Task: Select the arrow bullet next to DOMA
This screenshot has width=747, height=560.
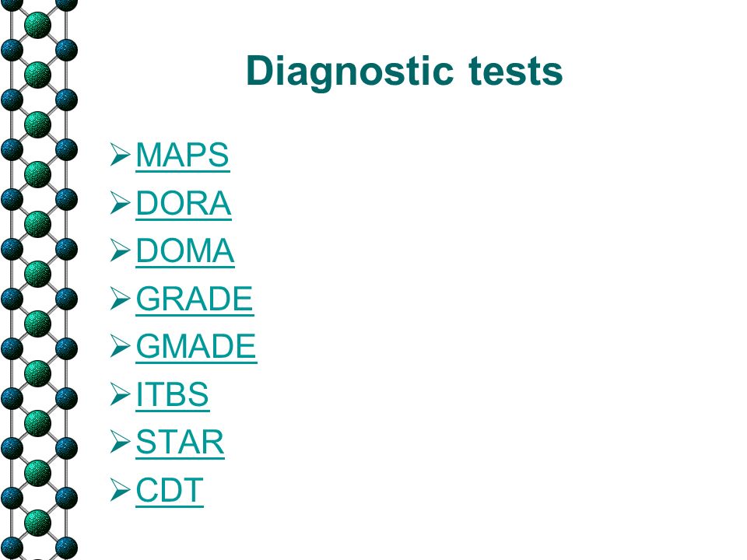Action: pos(120,250)
